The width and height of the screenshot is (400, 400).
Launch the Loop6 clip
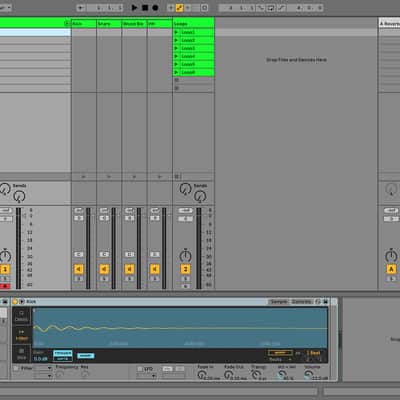176,72
